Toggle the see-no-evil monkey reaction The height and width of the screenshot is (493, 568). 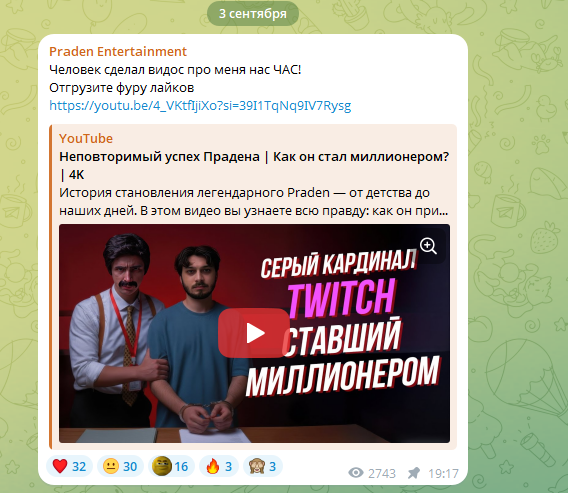263,466
